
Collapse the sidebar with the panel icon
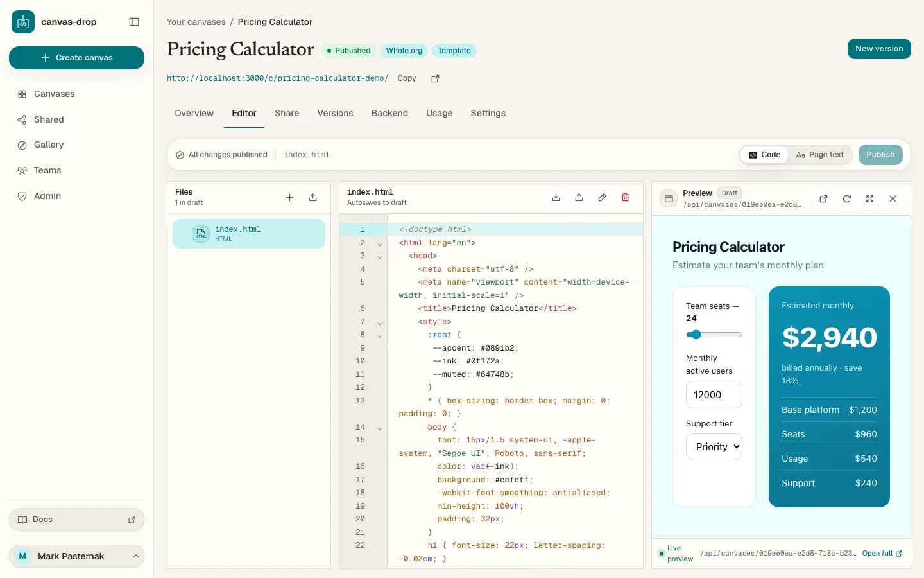(x=134, y=22)
